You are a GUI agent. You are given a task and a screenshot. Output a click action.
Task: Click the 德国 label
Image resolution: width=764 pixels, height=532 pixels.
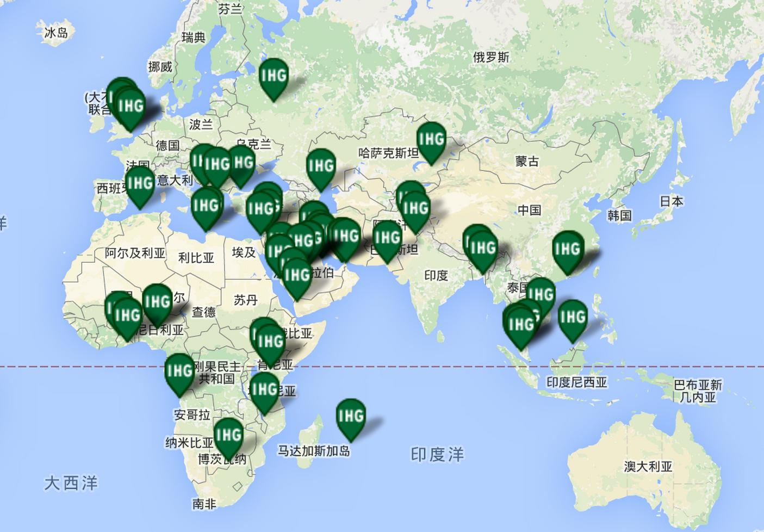[x=167, y=146]
